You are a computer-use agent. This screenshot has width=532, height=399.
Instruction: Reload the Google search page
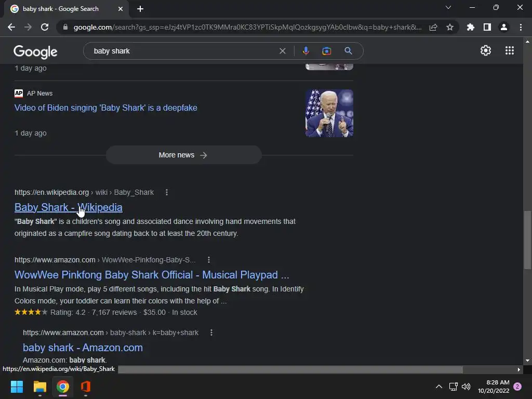click(45, 27)
